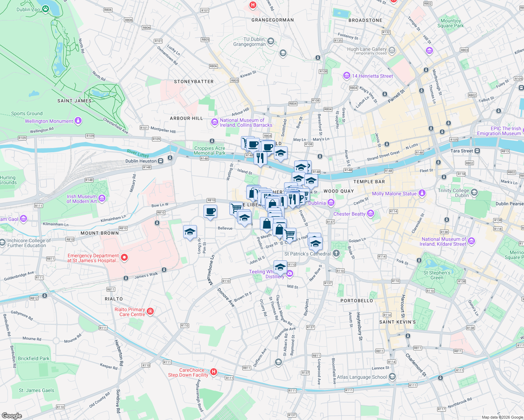524x420 pixels.
Task: Open the Teeling Whiskey Distillery camera icon
Action: click(290, 274)
